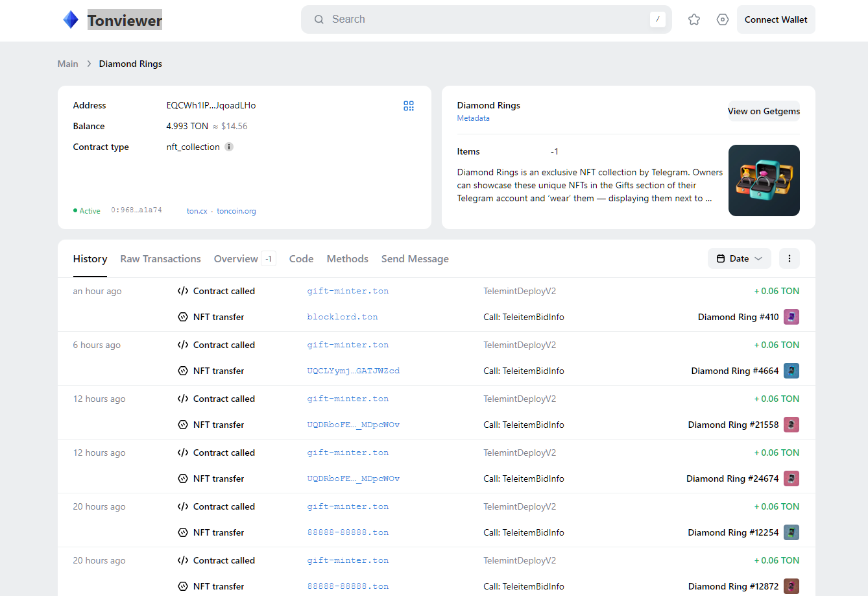This screenshot has height=596, width=868.
Task: Open blocklord.ton address link
Action: 343,317
